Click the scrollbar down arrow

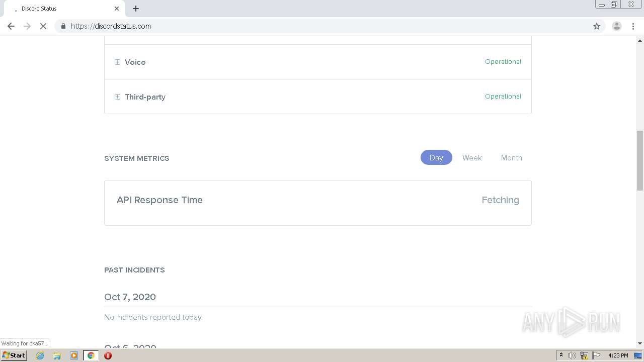click(x=639, y=343)
